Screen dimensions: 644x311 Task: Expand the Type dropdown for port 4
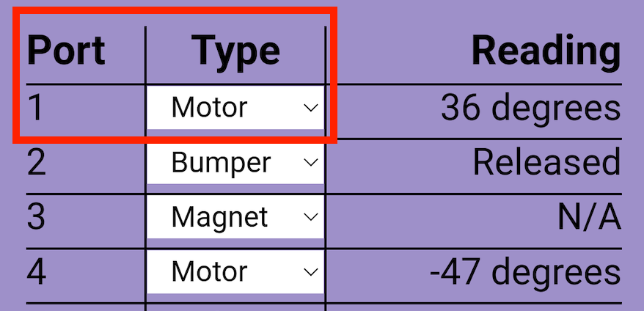[235, 272]
